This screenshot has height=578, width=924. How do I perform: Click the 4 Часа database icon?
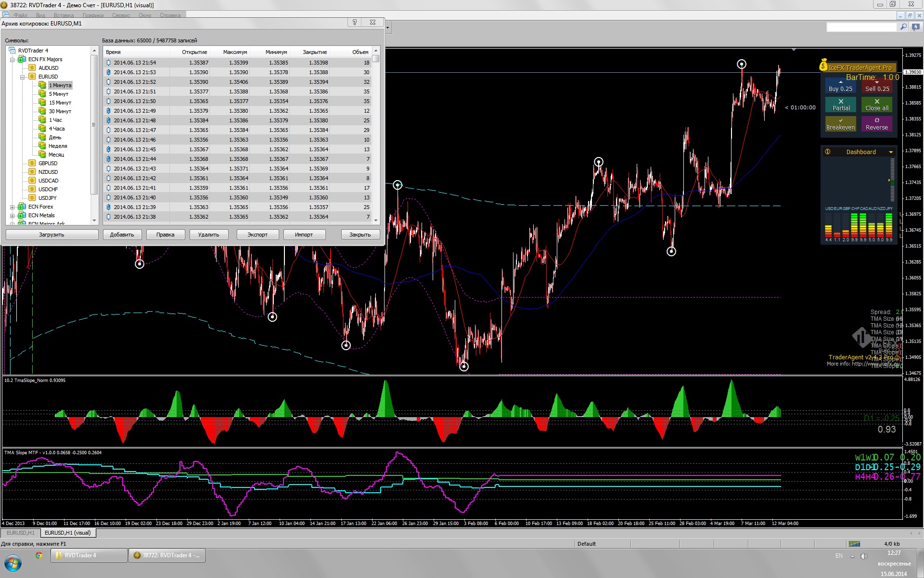(x=42, y=129)
